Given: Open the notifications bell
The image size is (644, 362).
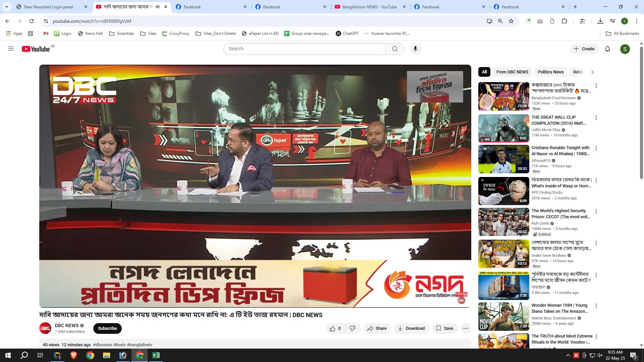Looking at the screenshot, I should tap(607, 49).
